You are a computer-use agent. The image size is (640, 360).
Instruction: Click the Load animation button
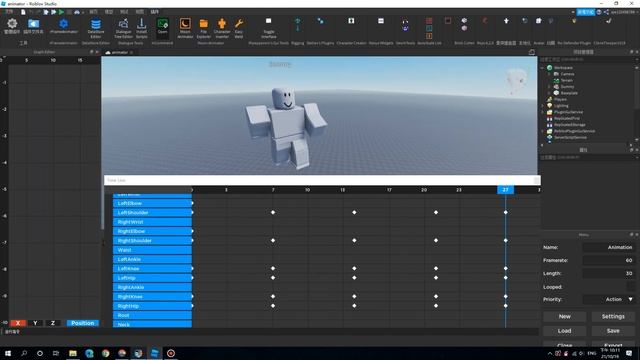(x=564, y=331)
